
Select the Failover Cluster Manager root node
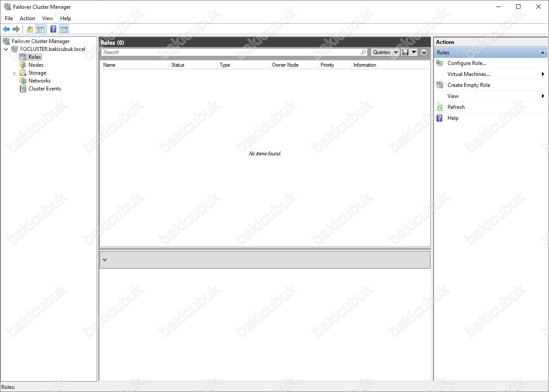pos(40,41)
